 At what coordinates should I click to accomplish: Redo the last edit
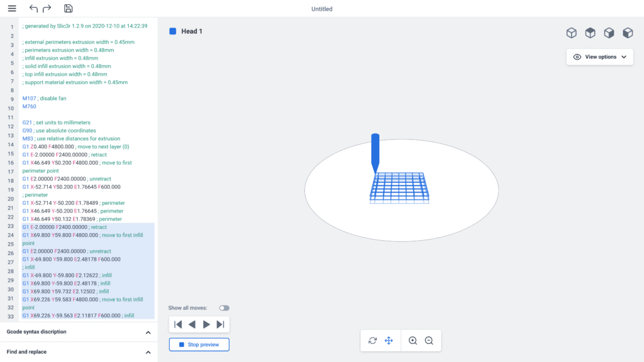coord(47,8)
